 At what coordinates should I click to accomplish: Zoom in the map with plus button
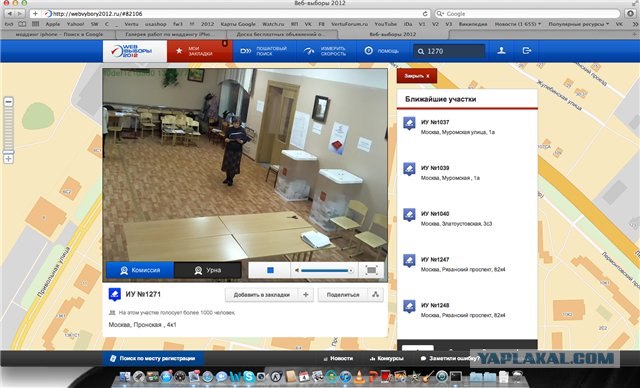click(8, 159)
